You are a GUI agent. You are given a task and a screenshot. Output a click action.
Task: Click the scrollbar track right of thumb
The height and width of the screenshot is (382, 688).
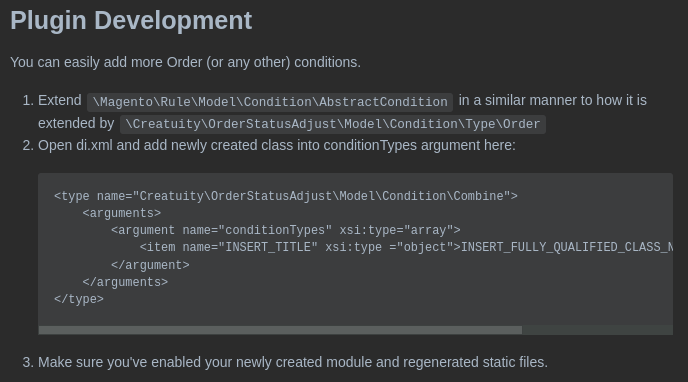(597, 330)
